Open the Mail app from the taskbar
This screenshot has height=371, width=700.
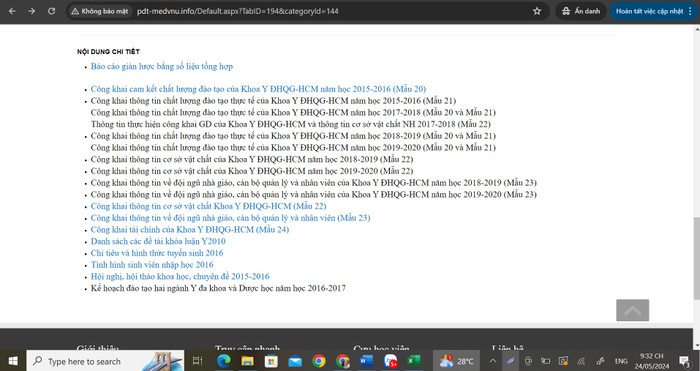coord(295,361)
